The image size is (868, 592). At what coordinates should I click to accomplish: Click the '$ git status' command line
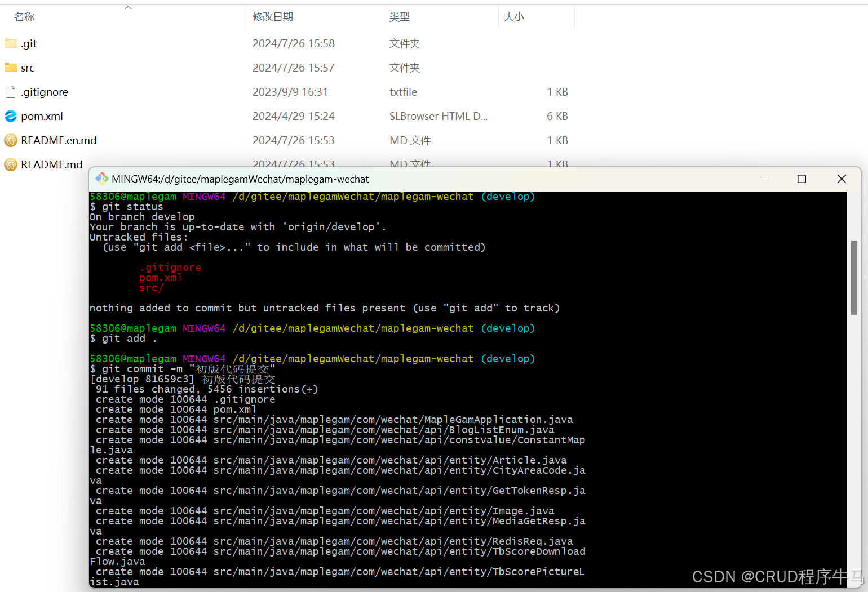126,207
